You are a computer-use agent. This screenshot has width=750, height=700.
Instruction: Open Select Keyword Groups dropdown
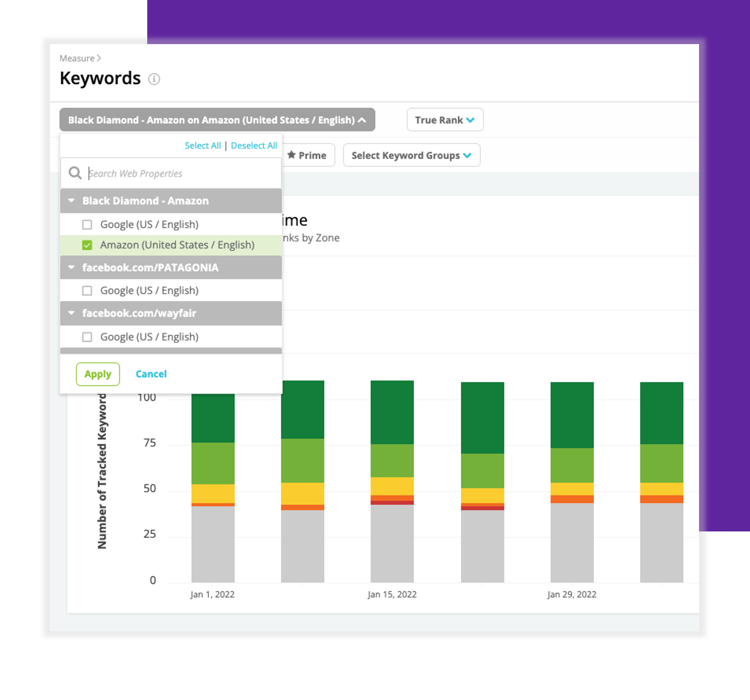[412, 155]
